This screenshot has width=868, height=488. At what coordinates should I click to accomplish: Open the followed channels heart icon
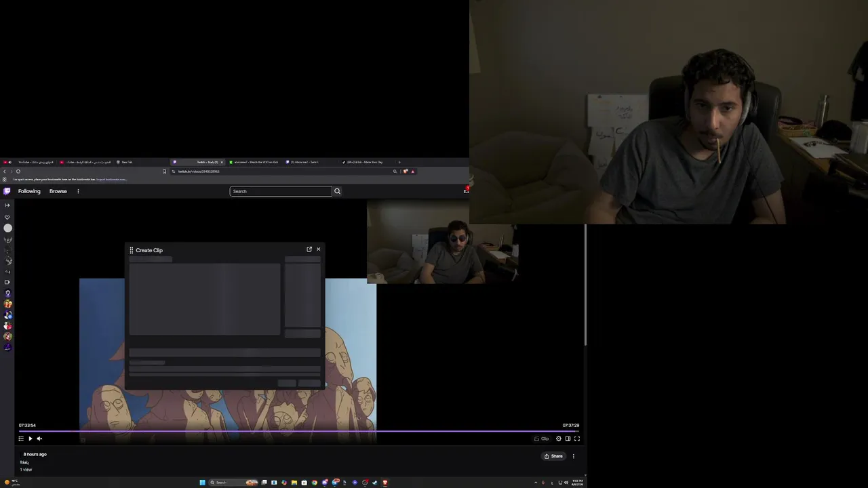7,218
